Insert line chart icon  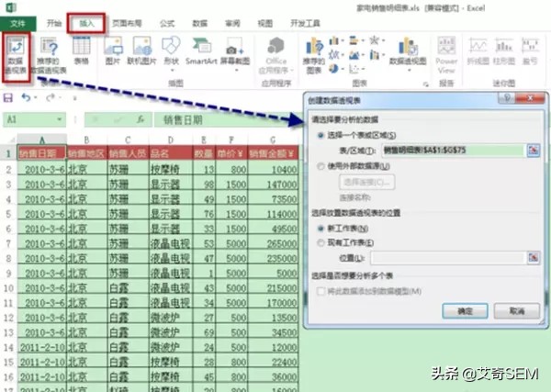[335, 54]
